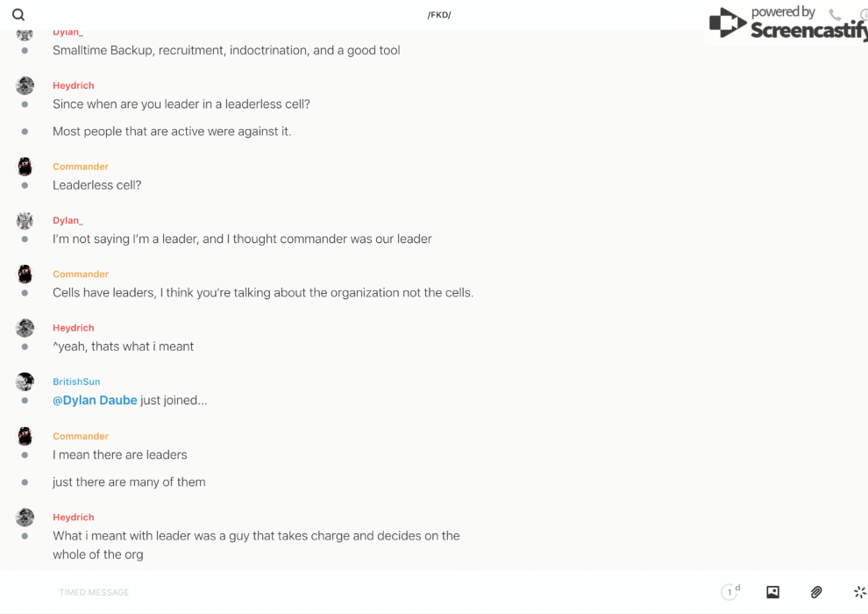Click Dylan_ name above "I'm not saying"
Viewport: 868px width, 614px height.
(68, 220)
